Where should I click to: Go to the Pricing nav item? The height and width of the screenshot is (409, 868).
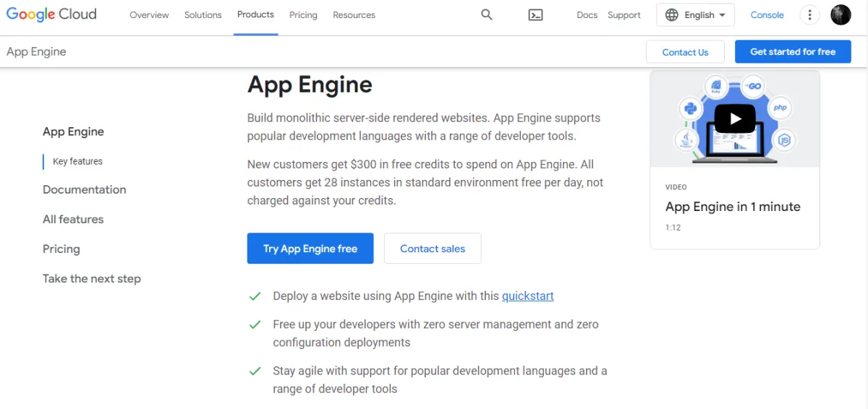303,15
